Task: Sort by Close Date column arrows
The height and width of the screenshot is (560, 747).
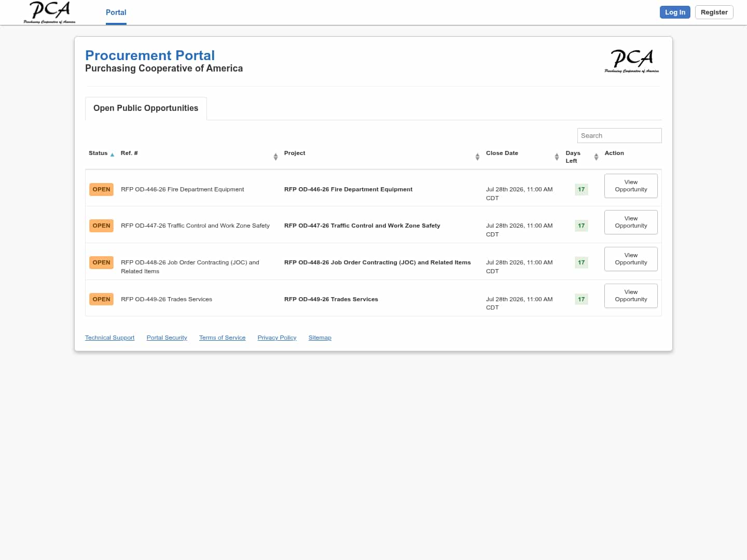Action: (557, 157)
